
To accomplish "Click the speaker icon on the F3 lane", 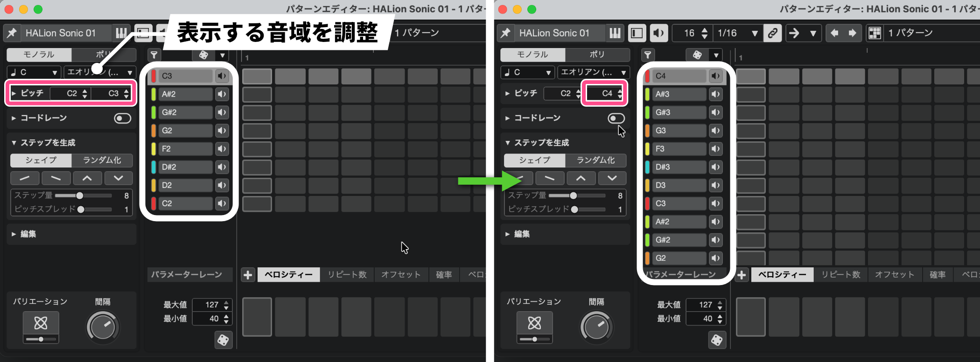I will (715, 149).
